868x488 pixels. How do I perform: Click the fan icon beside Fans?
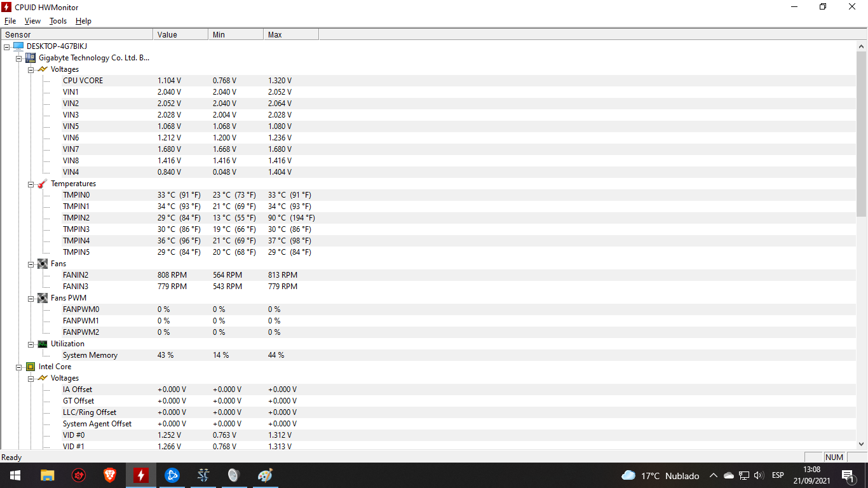[x=43, y=264]
